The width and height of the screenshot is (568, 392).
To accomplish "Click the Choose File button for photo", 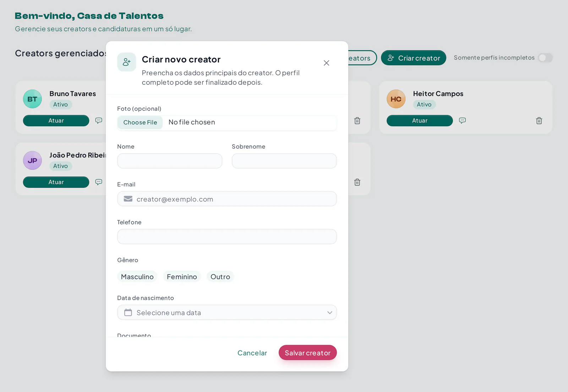I will pyautogui.click(x=140, y=122).
